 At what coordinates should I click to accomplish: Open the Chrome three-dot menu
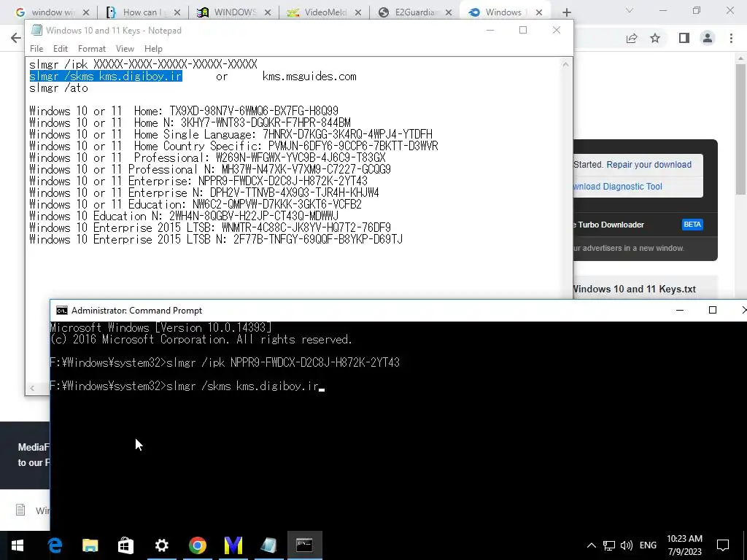point(731,38)
